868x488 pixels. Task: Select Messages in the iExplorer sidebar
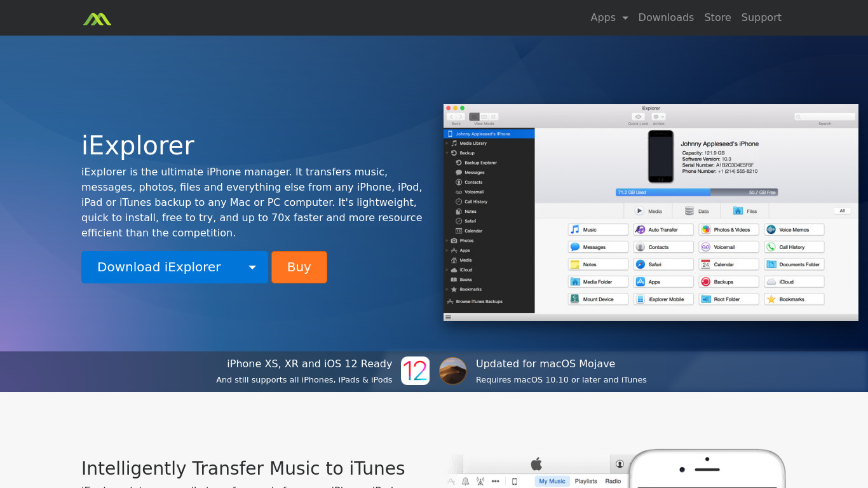coord(474,173)
